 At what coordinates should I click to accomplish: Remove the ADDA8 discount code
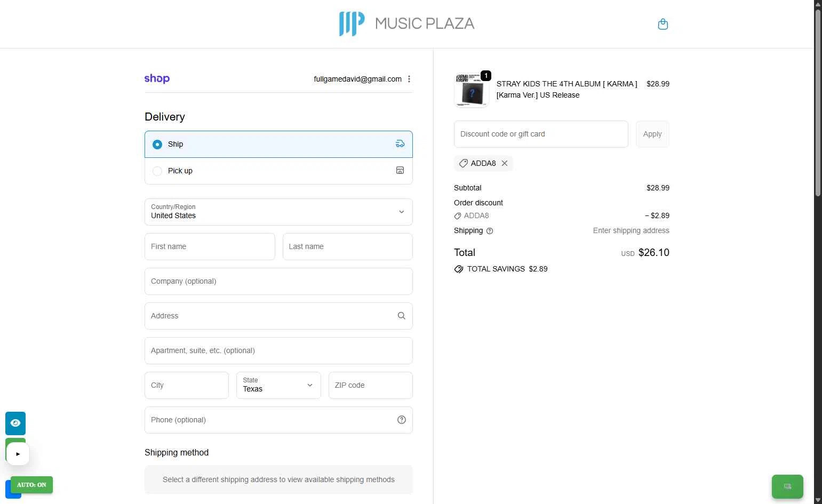click(505, 163)
